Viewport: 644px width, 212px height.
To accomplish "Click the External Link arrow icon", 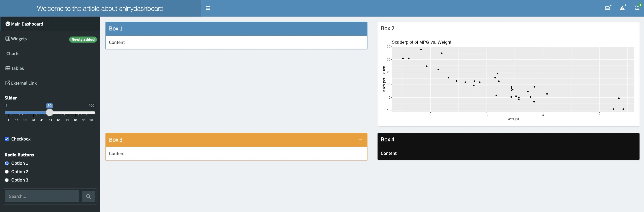I will click(8, 83).
